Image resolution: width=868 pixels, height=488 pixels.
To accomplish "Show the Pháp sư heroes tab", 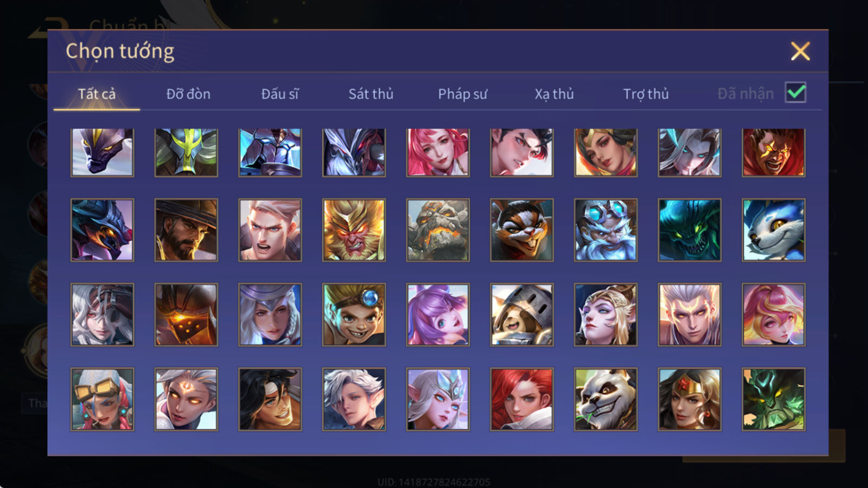I will pos(462,94).
